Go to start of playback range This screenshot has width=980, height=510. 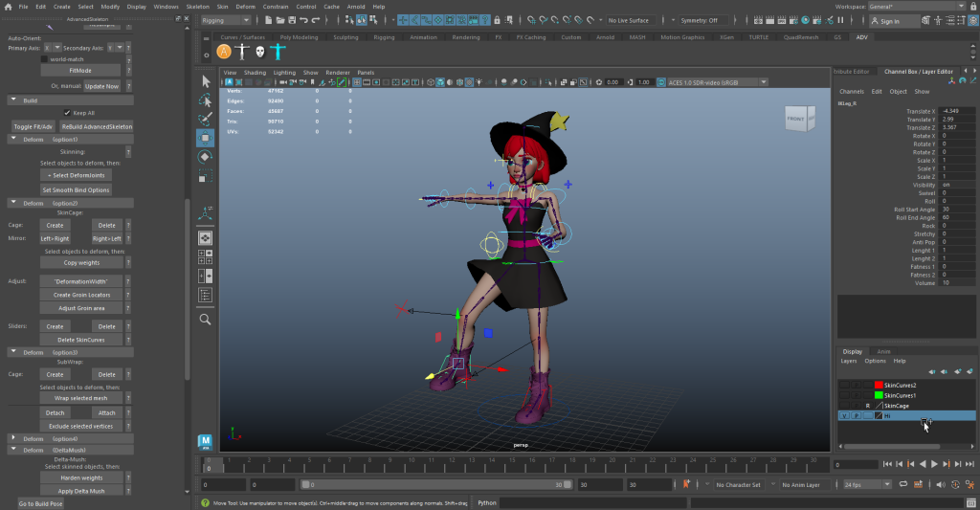point(887,464)
